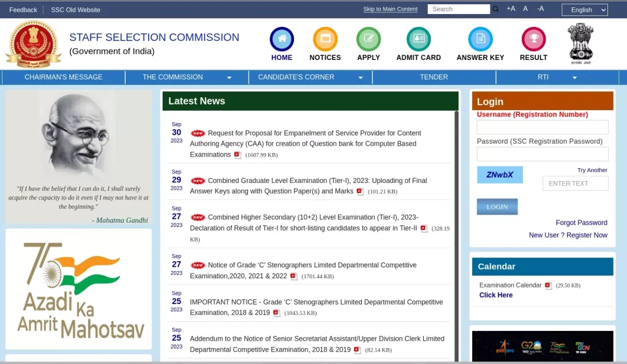Open Notice of Grade 'C' Stenographers 2020 news
This screenshot has width=627, height=364.
click(x=303, y=270)
